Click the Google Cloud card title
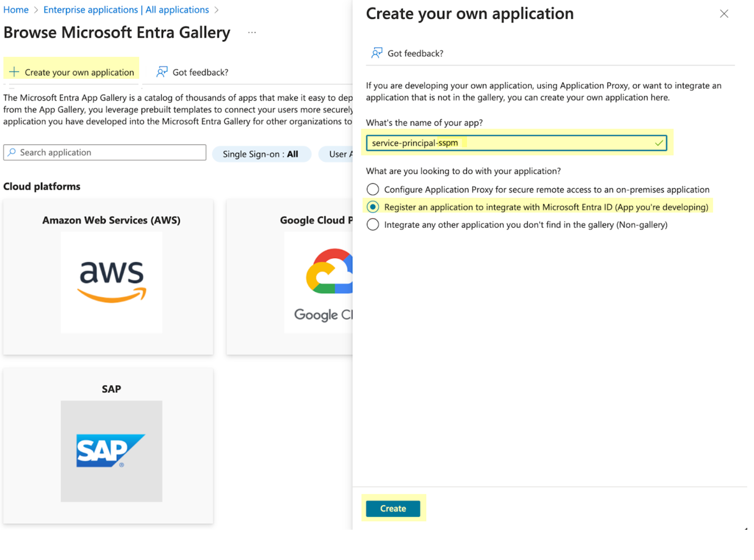The image size is (754, 560). pyautogui.click(x=316, y=220)
